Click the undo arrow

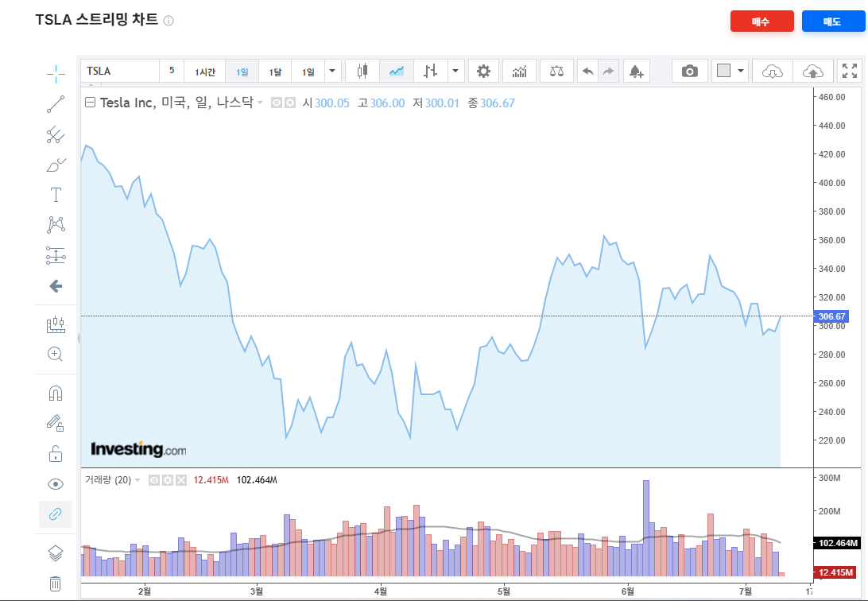588,71
